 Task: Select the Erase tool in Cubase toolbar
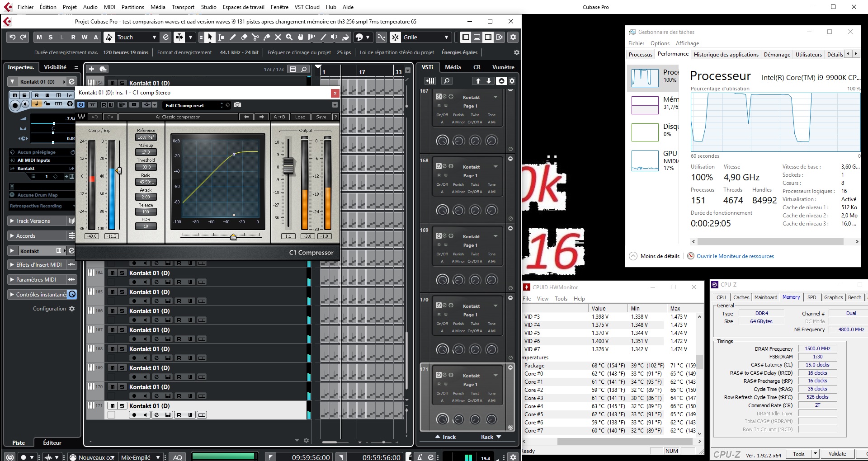tap(244, 37)
